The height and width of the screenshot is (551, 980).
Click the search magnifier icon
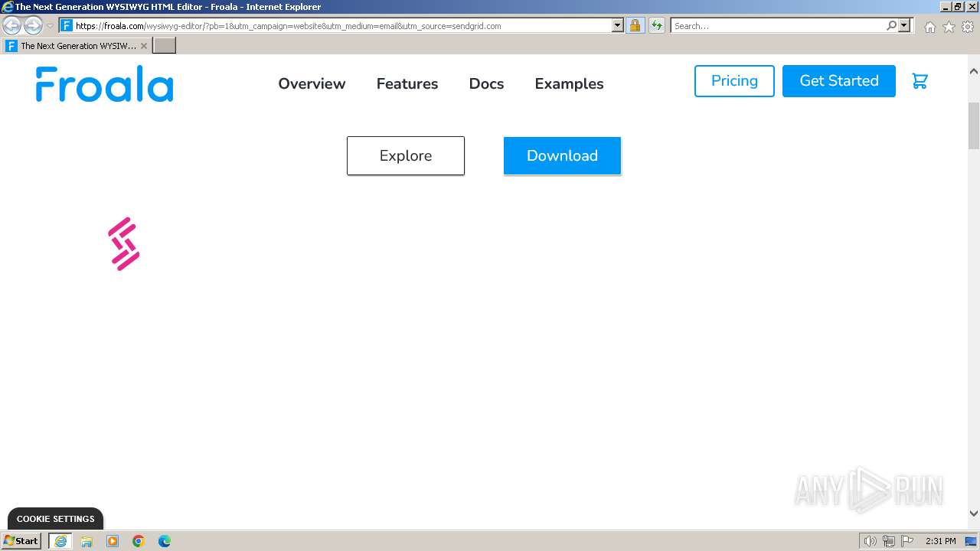click(x=891, y=26)
